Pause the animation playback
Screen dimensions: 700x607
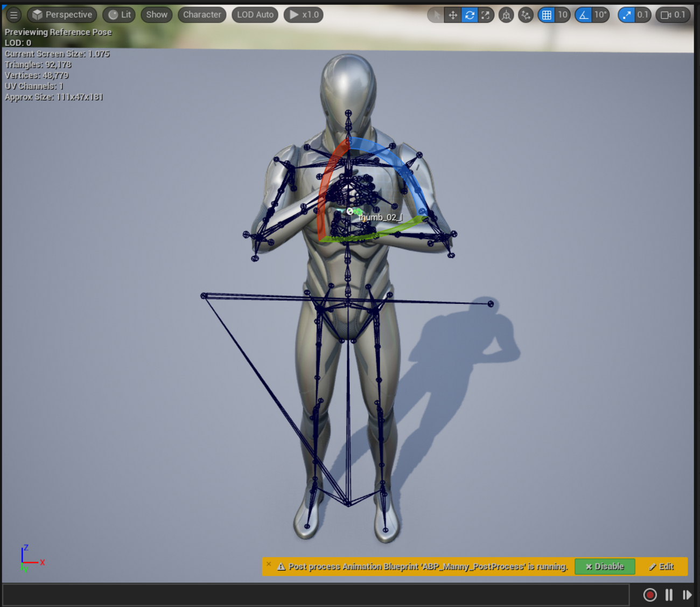[669, 595]
